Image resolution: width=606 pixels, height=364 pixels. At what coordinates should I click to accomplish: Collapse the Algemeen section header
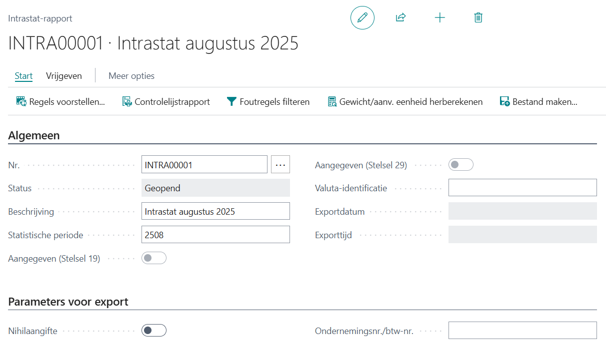coord(34,135)
